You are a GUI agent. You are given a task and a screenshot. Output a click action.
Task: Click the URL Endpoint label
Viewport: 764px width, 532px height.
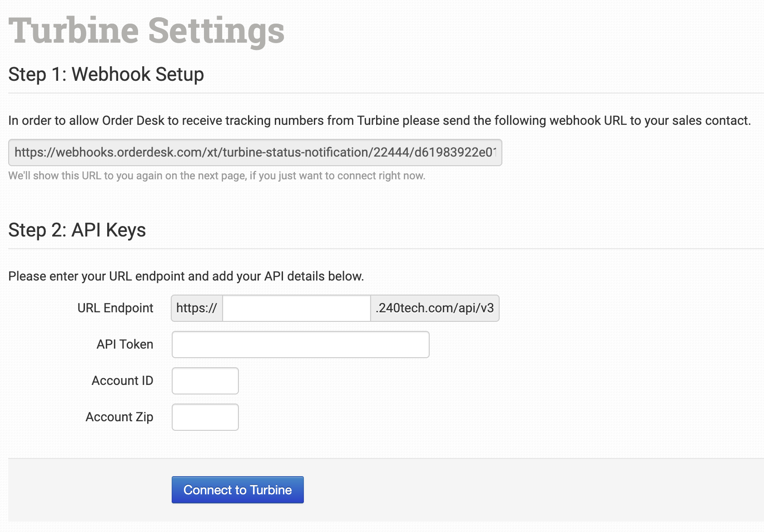pyautogui.click(x=115, y=308)
